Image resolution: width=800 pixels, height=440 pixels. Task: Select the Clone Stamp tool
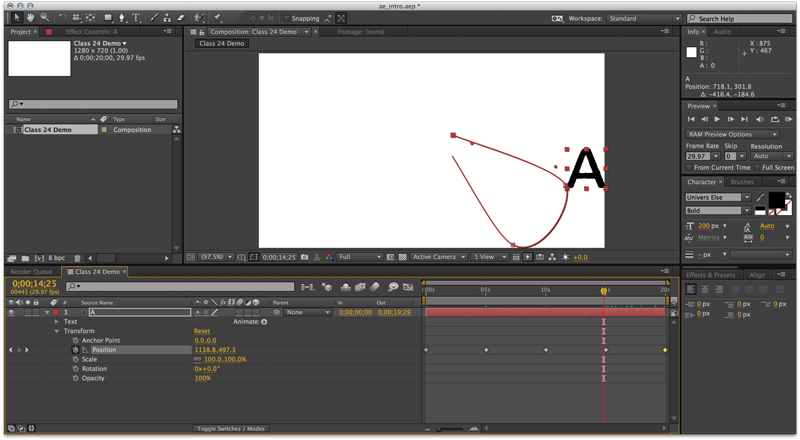click(x=167, y=18)
